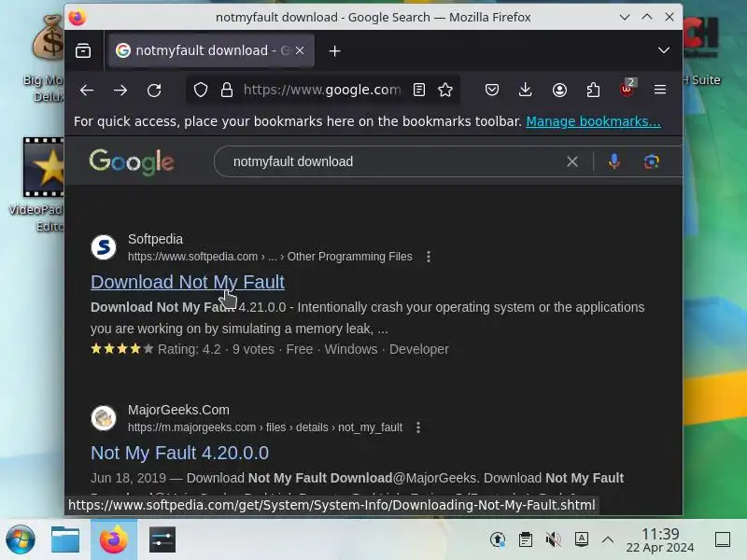Open the uBlock Origin extension icon
Viewport: 747px width, 560px height.
pos(627,89)
